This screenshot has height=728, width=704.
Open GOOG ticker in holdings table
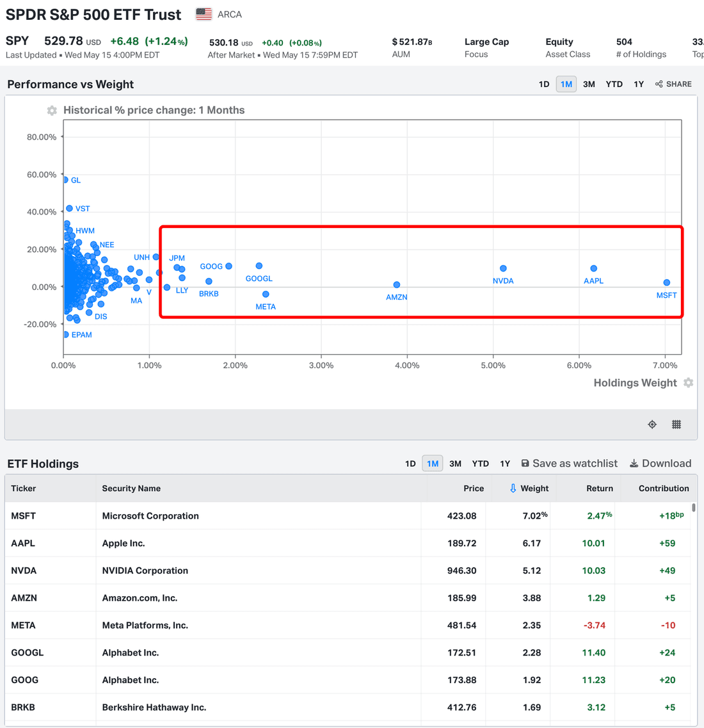[x=24, y=680]
